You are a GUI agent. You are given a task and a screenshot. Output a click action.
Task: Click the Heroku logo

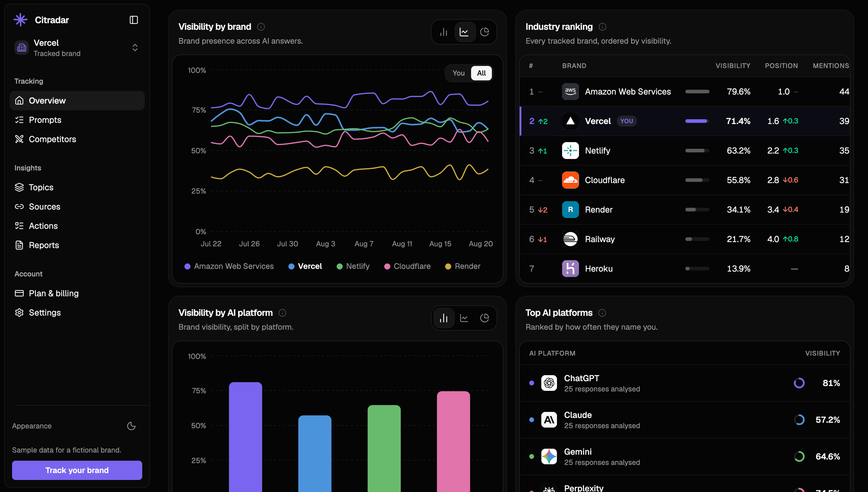(x=571, y=269)
